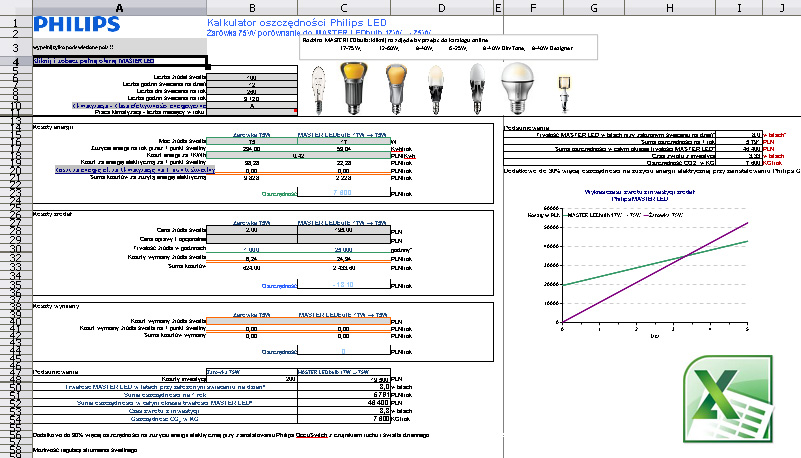Click the 'Kalkulator oszczędności Philips LED' title
This screenshot has width=801, height=458.
(x=297, y=22)
